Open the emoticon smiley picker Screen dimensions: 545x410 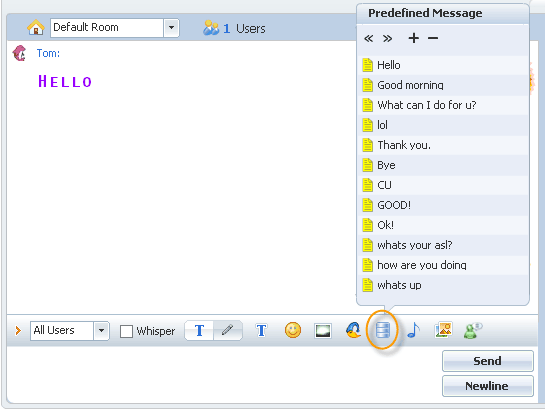293,330
